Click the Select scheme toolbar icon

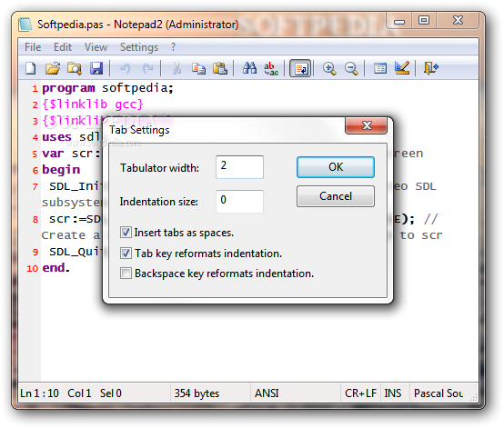pyautogui.click(x=380, y=68)
